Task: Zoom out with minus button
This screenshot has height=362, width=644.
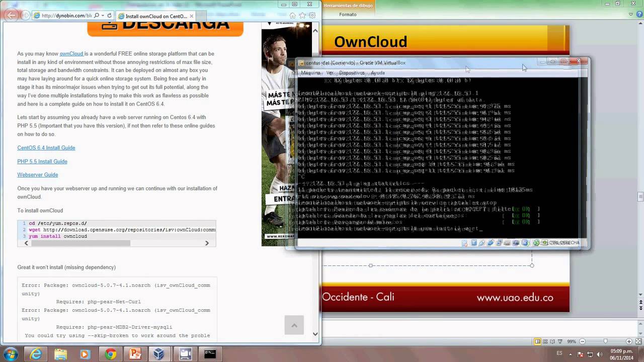Action: pos(582,341)
